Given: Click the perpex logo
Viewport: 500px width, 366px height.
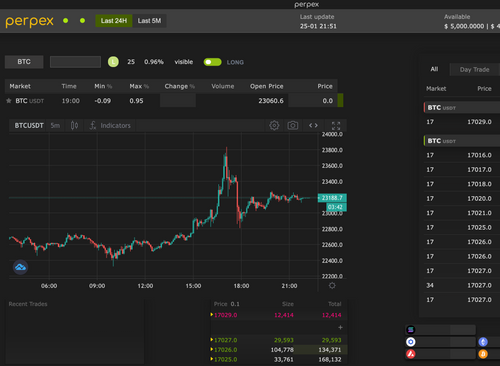Looking at the screenshot, I should (29, 21).
